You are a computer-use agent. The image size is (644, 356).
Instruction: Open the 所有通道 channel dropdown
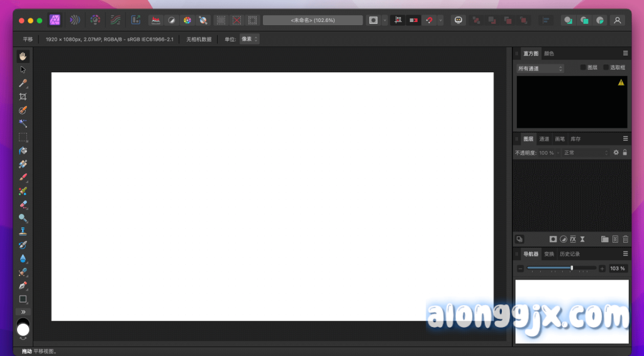point(540,68)
